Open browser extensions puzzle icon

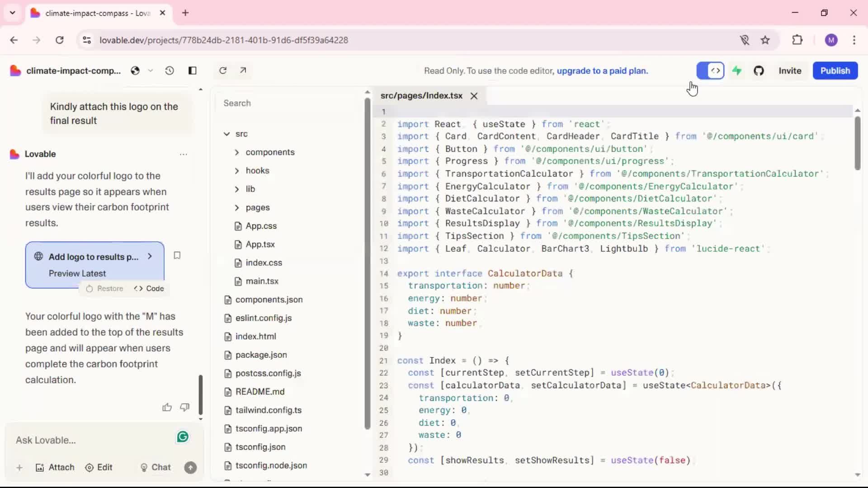tap(797, 40)
